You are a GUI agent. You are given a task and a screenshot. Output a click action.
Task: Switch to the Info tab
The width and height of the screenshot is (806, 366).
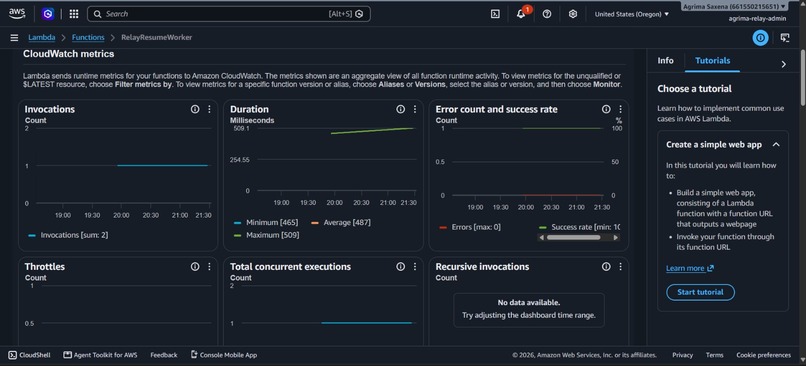[x=665, y=61]
